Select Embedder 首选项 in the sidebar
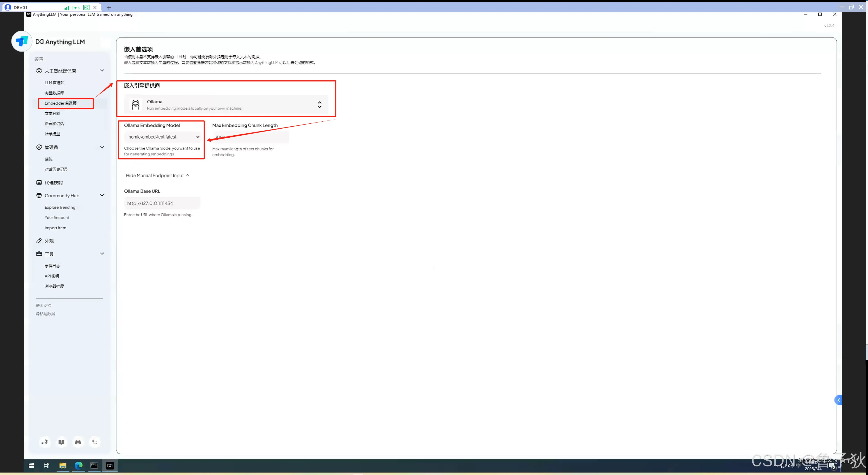The width and height of the screenshot is (868, 475). tap(61, 103)
